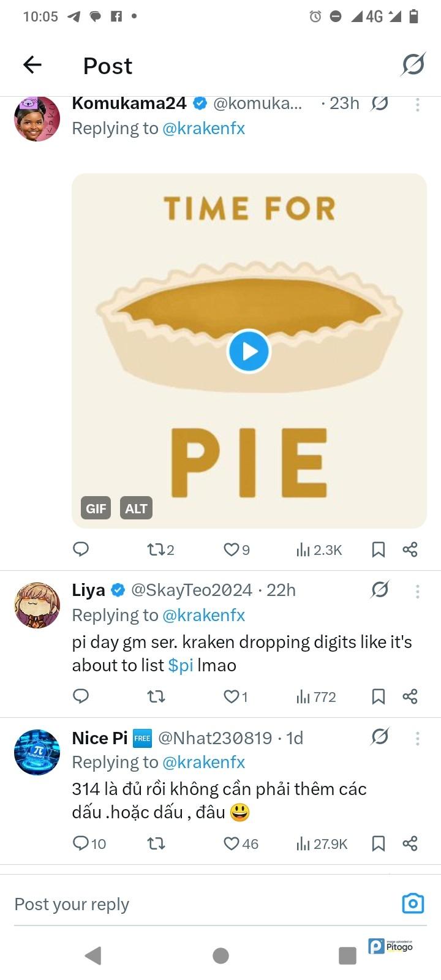This screenshot has height=980, width=441.
Task: Tap the back arrow in Post header
Action: (32, 65)
